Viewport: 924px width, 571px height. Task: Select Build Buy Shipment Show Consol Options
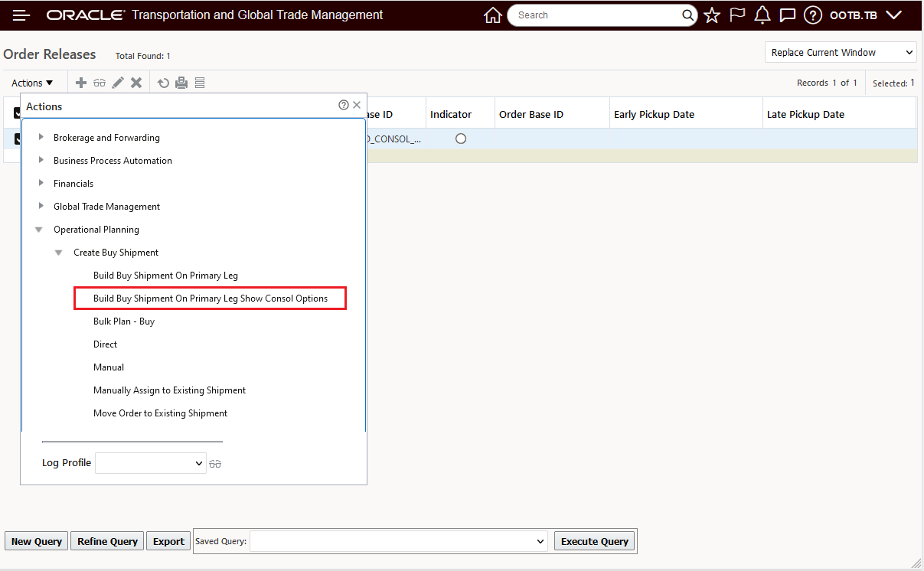pos(211,299)
